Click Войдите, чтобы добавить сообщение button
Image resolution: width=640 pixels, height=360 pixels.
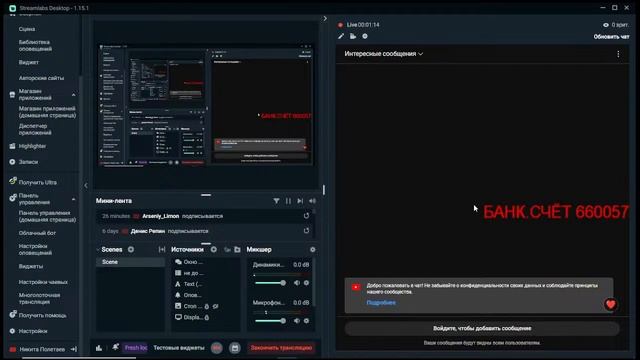click(x=482, y=328)
